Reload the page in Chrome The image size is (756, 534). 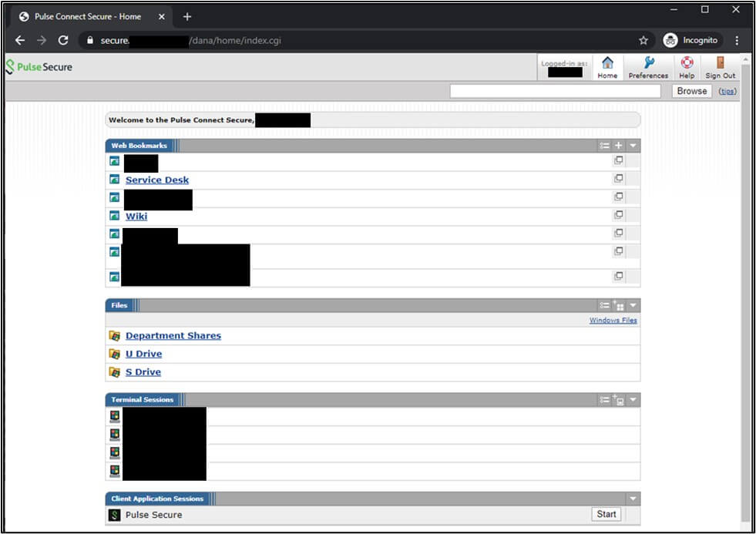[x=63, y=41]
